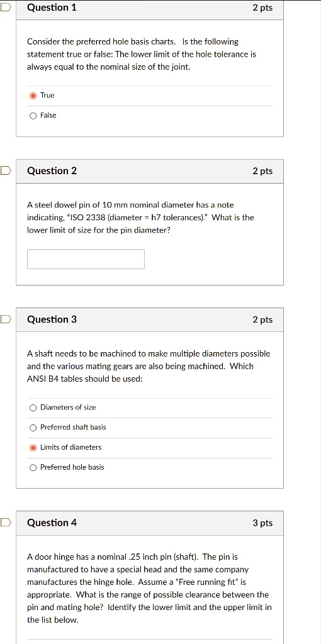
Task: Flag Question 3 using its bookmark icon
Action: [x=5, y=319]
